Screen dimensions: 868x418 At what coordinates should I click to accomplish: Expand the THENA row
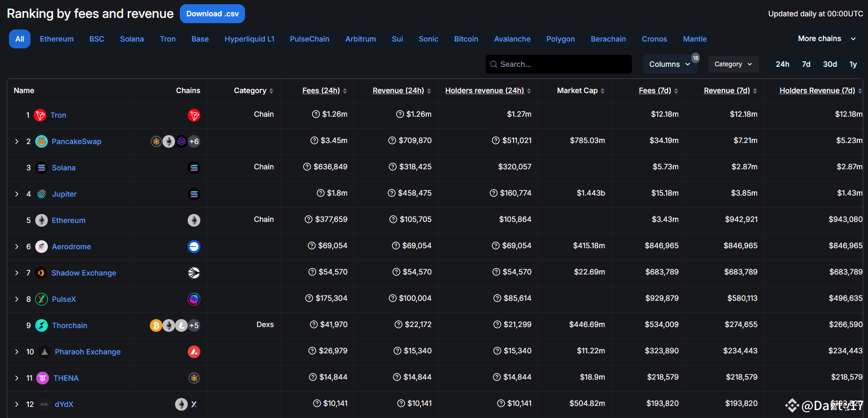click(x=17, y=378)
